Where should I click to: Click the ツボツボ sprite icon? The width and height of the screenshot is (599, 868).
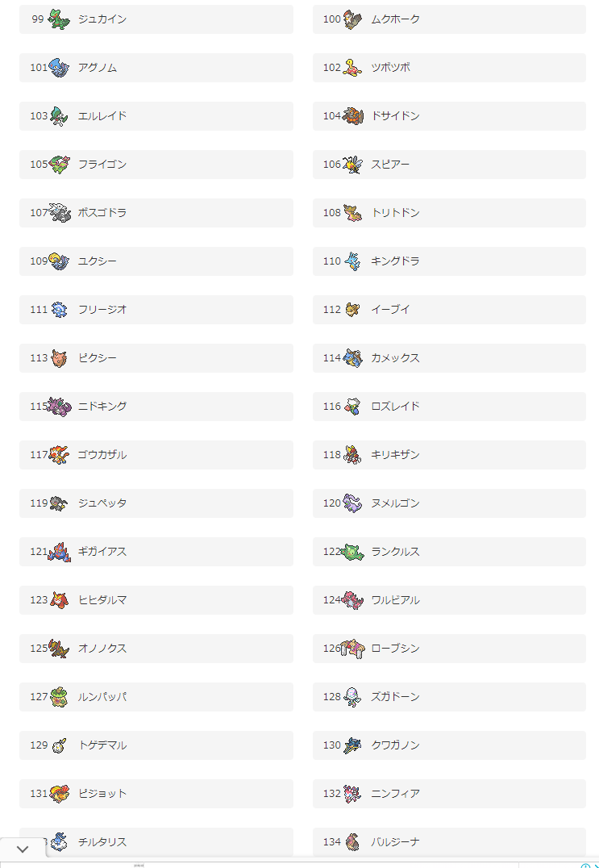tap(352, 68)
